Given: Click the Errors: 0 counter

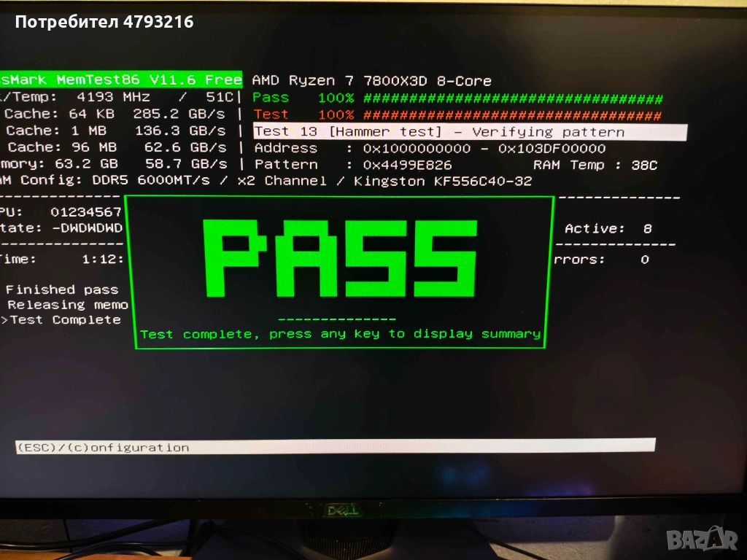Looking at the screenshot, I should coord(601,260).
